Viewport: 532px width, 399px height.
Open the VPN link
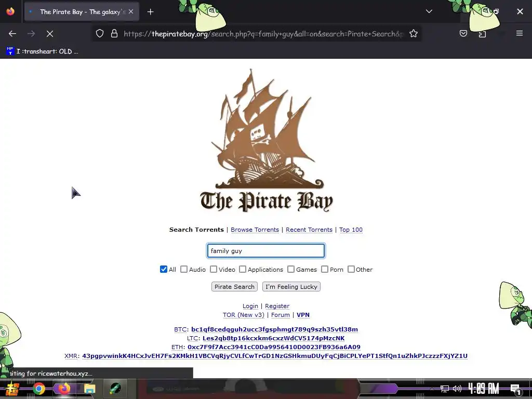303,315
